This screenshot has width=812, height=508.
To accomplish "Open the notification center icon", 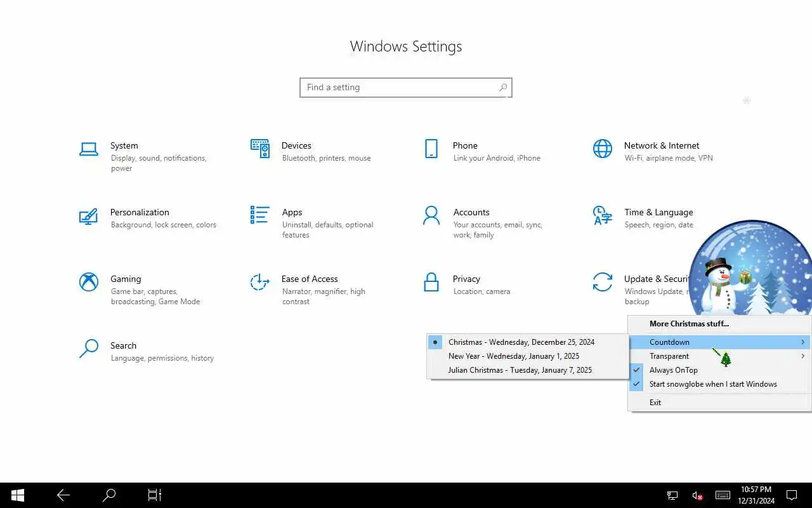I will (x=792, y=495).
